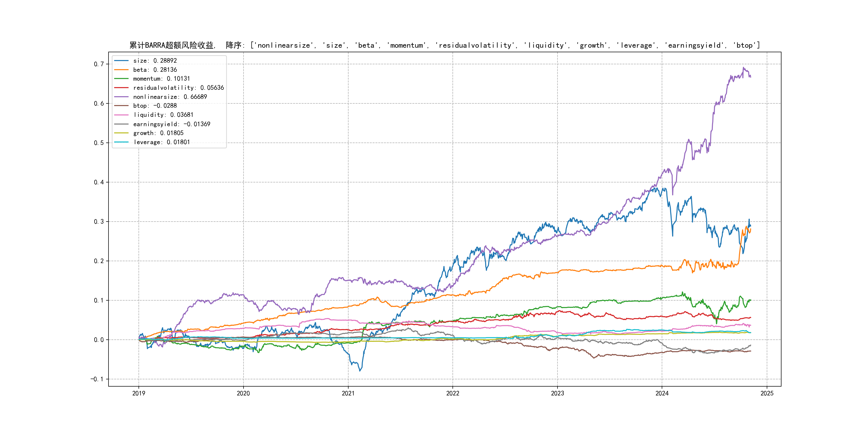
Task: Click the 'btop: -0.0288' legend entry
Action: (155, 106)
